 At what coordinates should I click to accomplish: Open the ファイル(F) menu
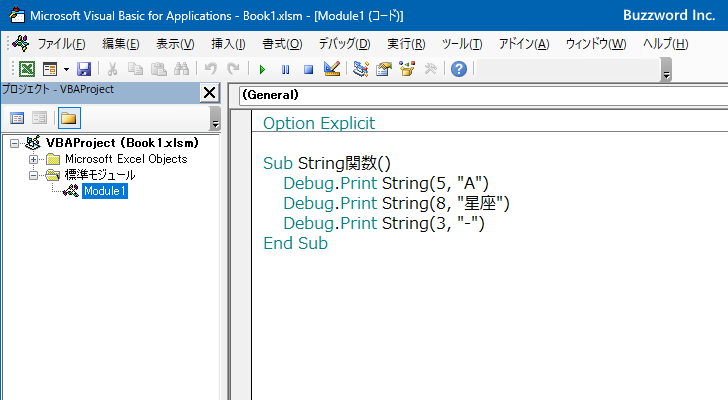pyautogui.click(x=61, y=44)
